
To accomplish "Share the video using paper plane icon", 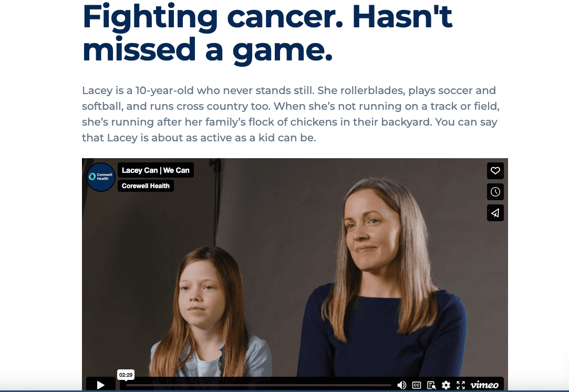I will (495, 213).
